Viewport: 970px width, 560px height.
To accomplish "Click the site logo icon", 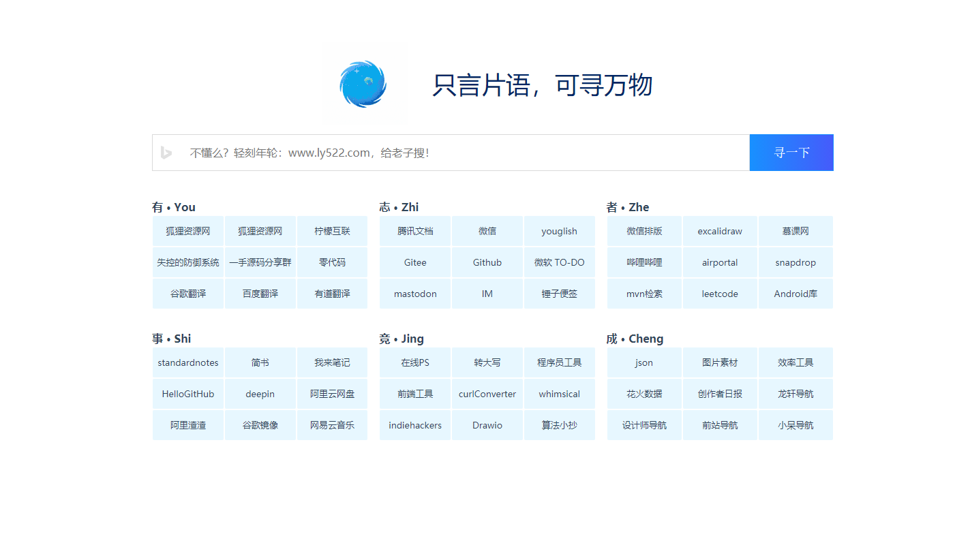I will pyautogui.click(x=364, y=84).
